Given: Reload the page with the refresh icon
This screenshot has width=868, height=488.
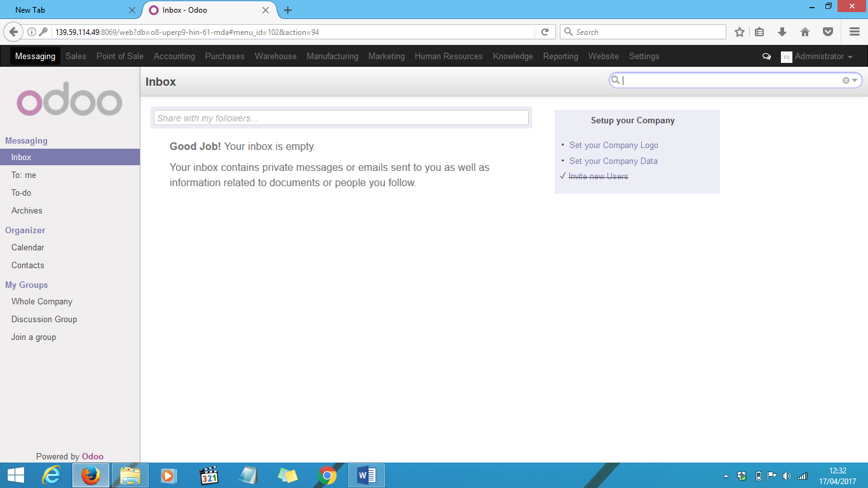Looking at the screenshot, I should point(545,32).
